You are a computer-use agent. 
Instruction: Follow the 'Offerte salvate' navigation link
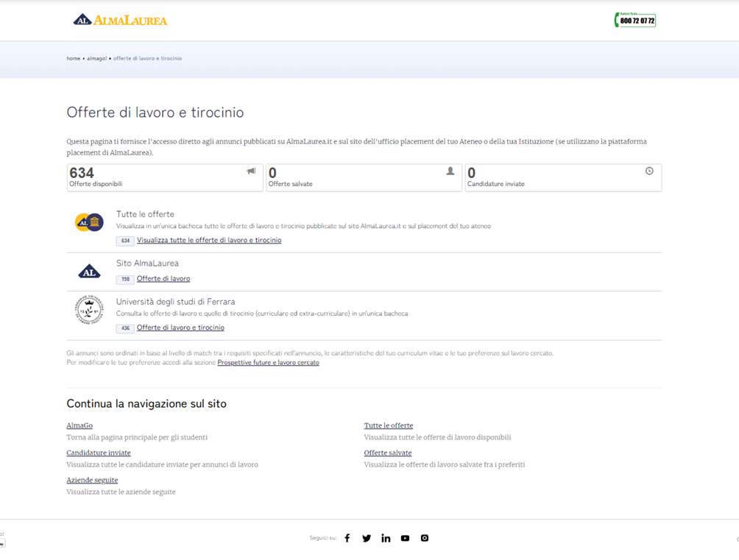pyautogui.click(x=388, y=453)
